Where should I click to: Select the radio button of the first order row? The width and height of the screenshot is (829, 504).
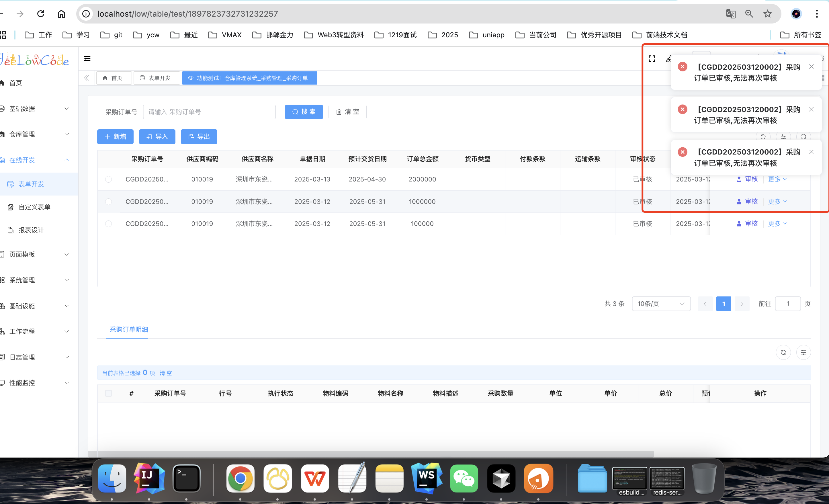pyautogui.click(x=108, y=179)
